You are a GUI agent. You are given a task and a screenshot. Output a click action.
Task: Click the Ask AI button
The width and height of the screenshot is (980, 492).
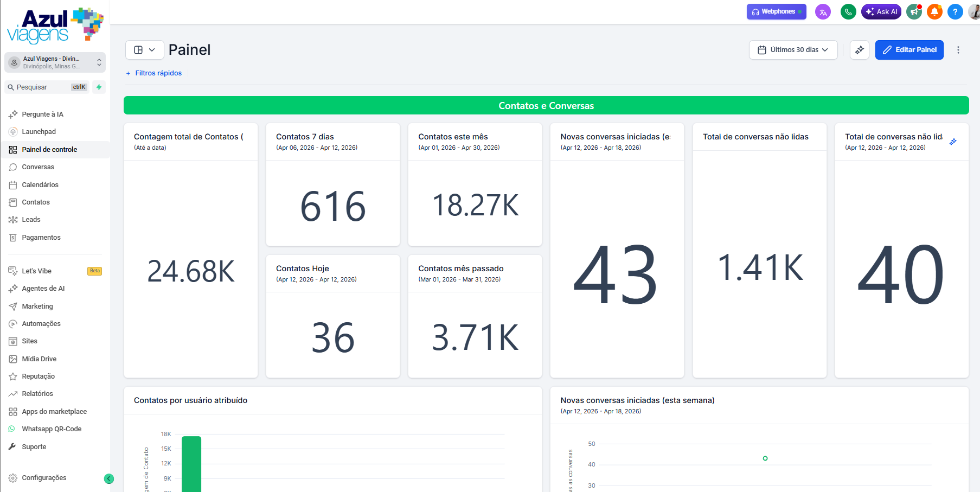881,11
